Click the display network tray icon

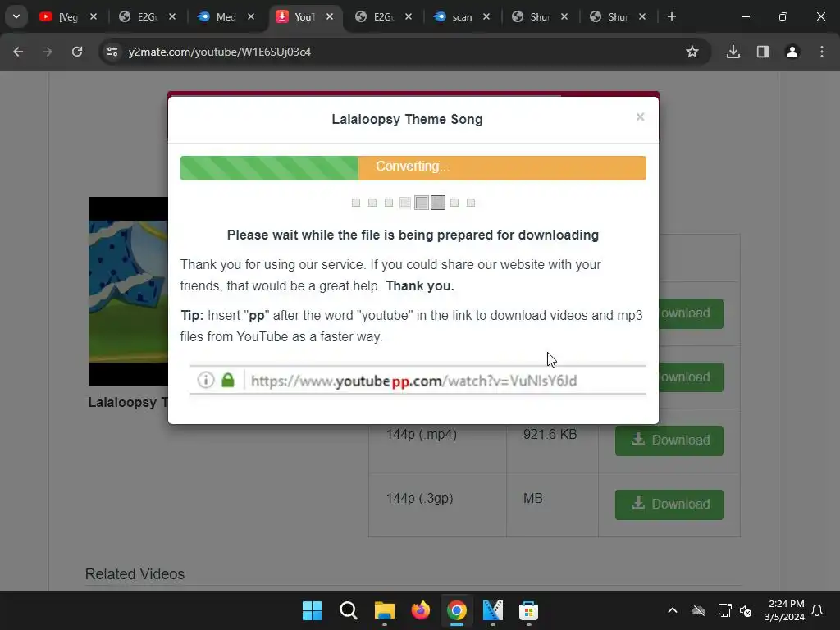[724, 610]
